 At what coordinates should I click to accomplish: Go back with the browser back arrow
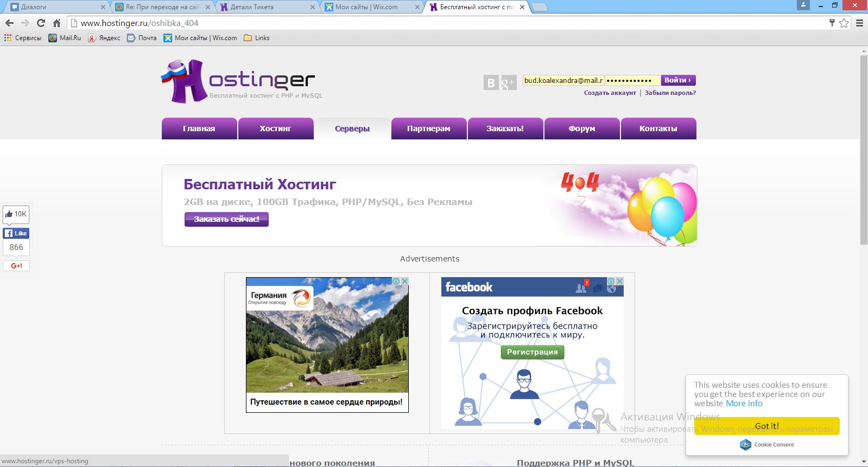9,23
